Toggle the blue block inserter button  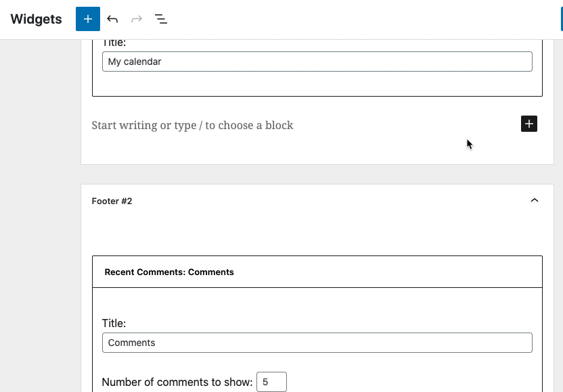88,19
